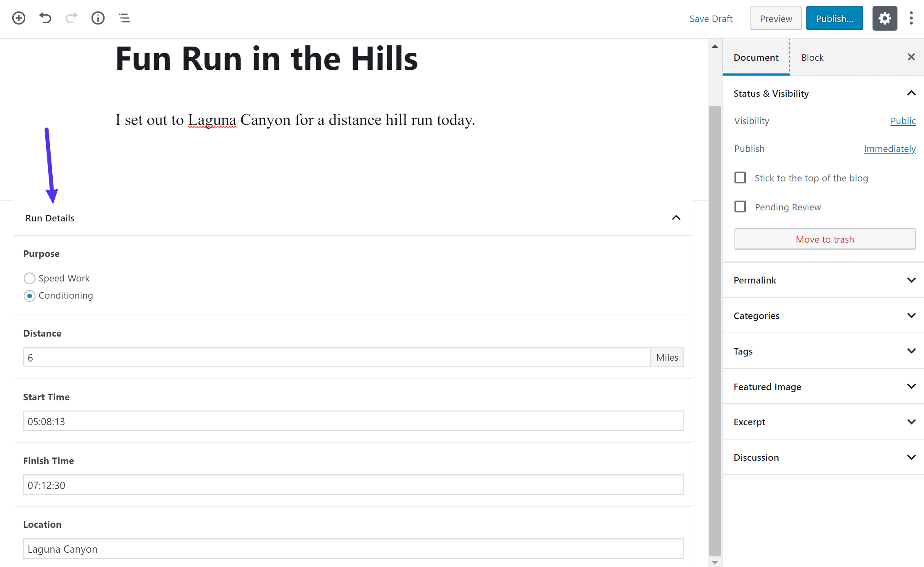
Task: Click the close panel icon
Action: click(910, 57)
